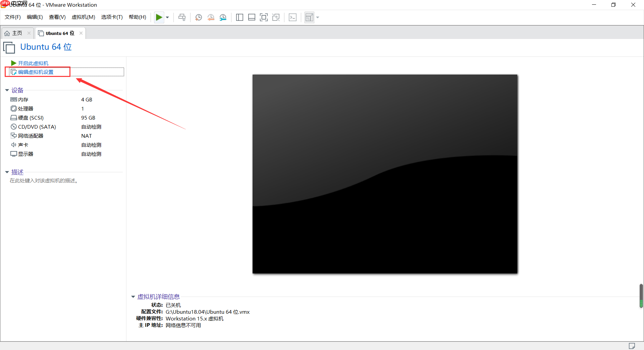
Task: Enter full screen mode
Action: click(264, 17)
